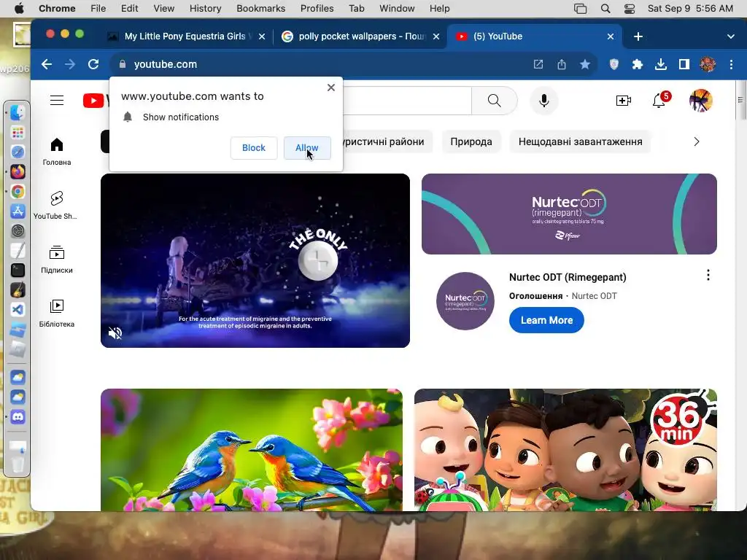Open macOS Spotlight search
747x560 pixels.
click(605, 9)
